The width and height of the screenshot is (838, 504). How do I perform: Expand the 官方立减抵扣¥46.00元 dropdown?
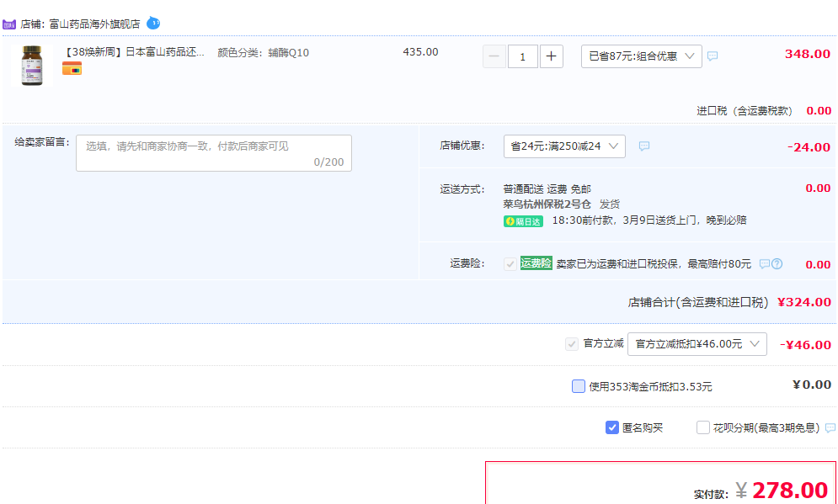pos(697,344)
